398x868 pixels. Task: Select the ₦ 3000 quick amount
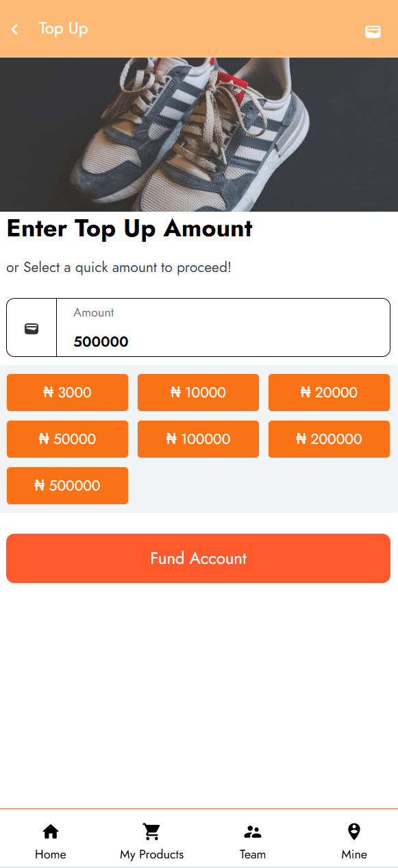(67, 393)
